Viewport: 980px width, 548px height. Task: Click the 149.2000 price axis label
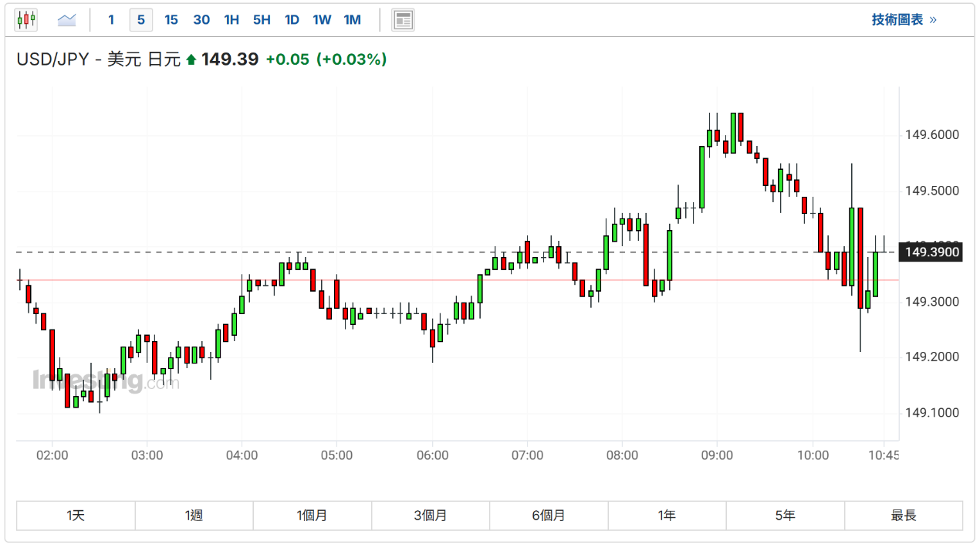932,357
